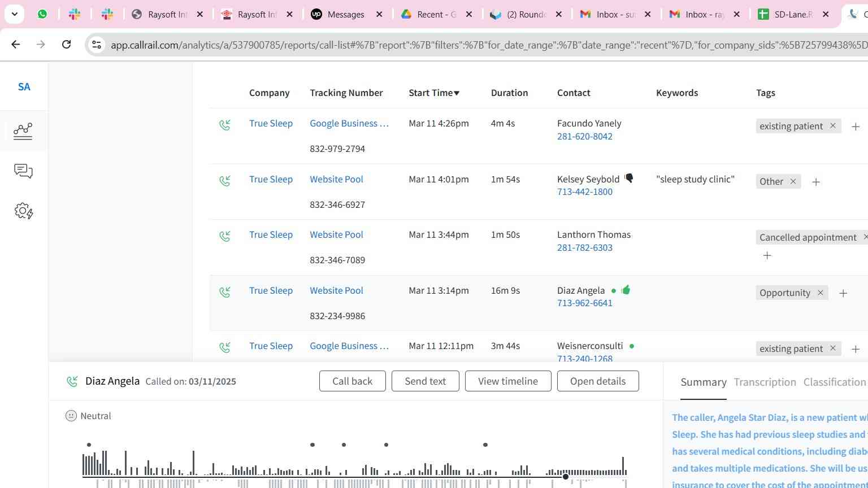This screenshot has width=868, height=488.
Task: Select the Transcription tab in call panel
Action: tap(765, 382)
